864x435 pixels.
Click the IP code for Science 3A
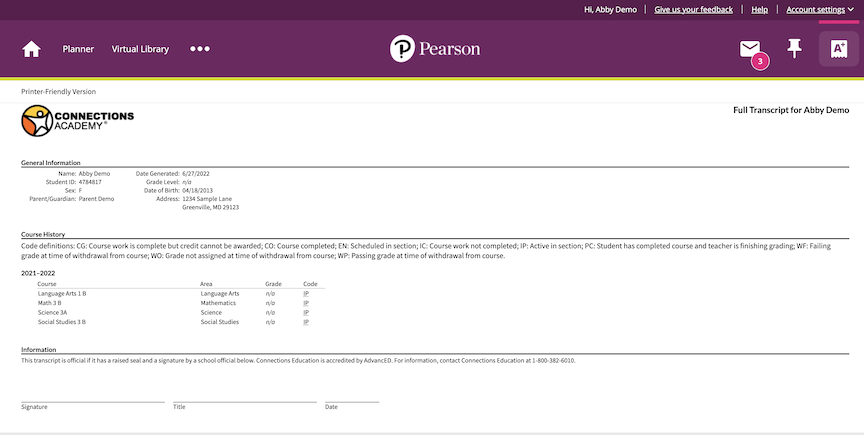coord(306,313)
